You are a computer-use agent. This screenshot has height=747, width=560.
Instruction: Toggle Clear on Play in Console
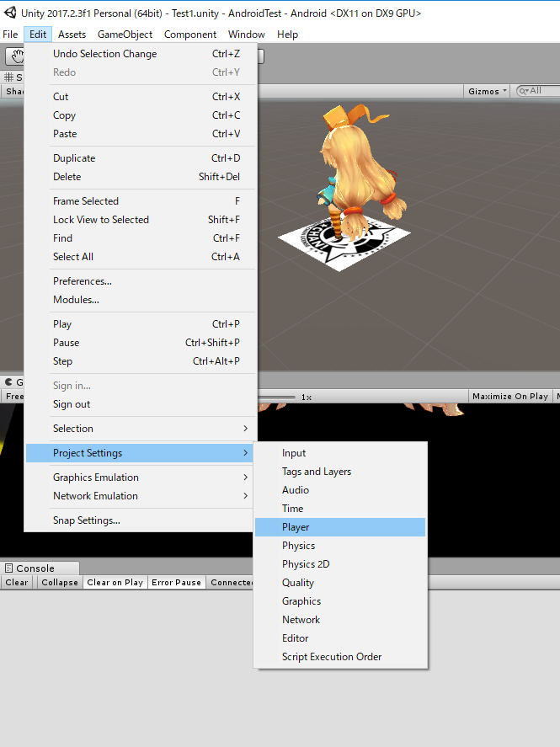(x=115, y=582)
